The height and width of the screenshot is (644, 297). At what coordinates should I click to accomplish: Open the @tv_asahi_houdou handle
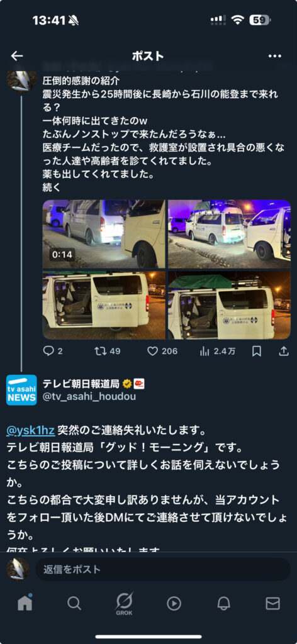[89, 397]
